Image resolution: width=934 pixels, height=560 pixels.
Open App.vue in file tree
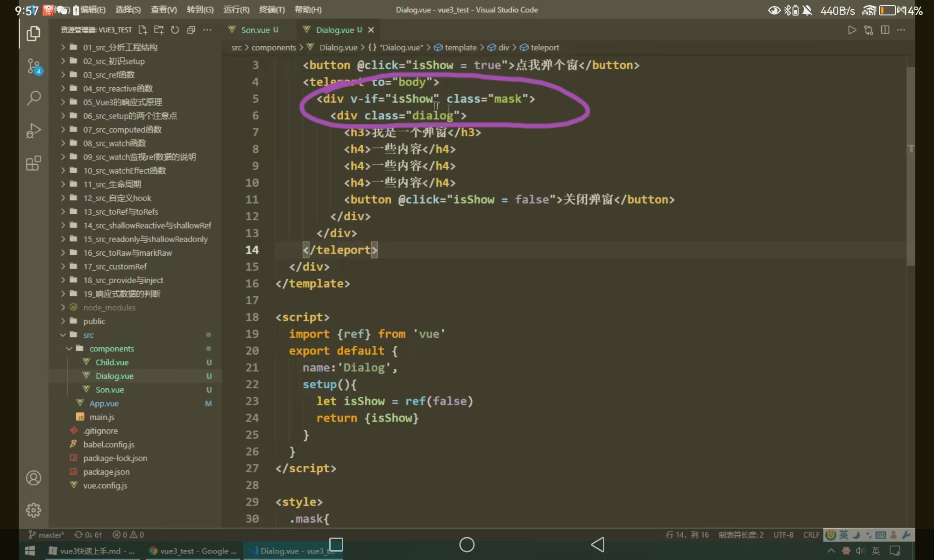click(104, 403)
